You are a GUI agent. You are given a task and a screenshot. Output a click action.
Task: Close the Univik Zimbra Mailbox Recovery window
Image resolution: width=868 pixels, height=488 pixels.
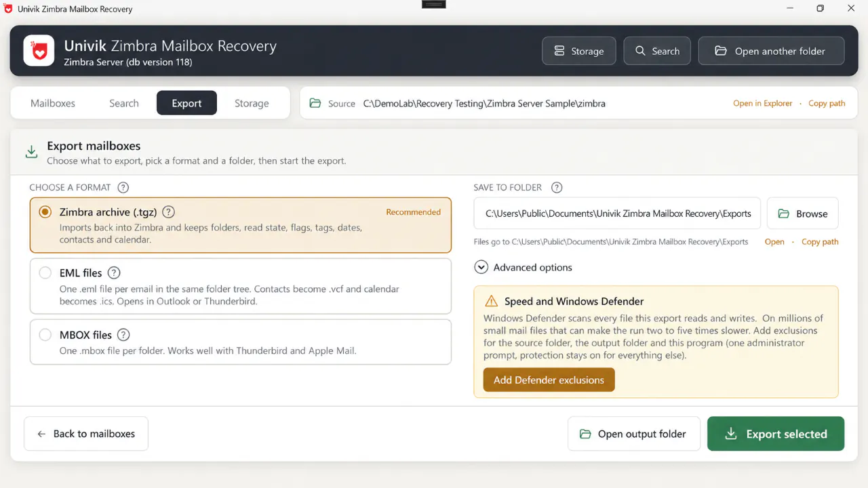(852, 9)
